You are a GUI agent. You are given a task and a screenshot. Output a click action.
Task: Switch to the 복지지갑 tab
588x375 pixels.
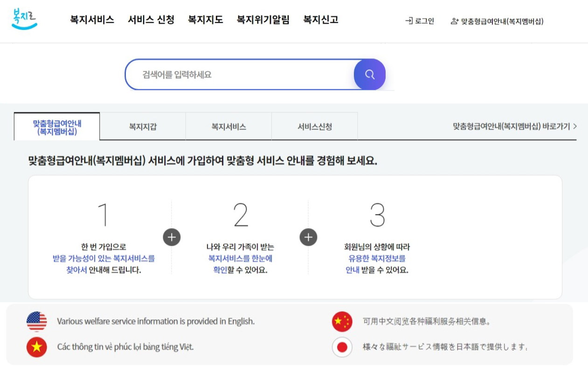[142, 126]
